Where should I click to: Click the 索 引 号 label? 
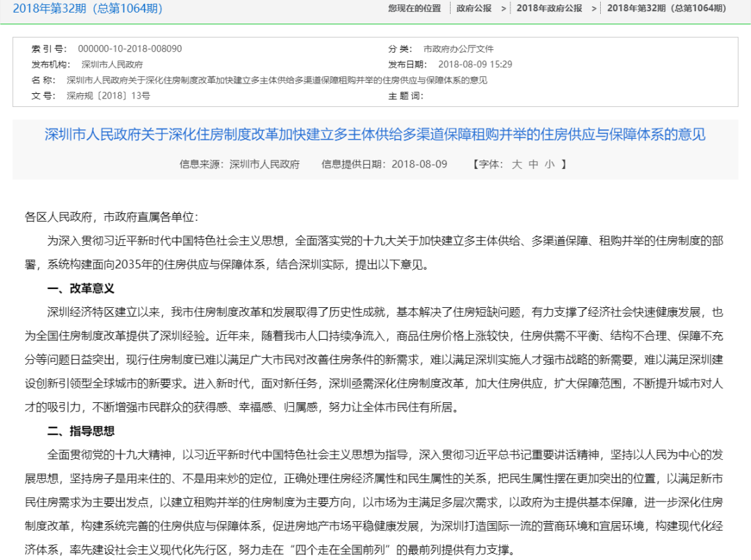coord(49,49)
